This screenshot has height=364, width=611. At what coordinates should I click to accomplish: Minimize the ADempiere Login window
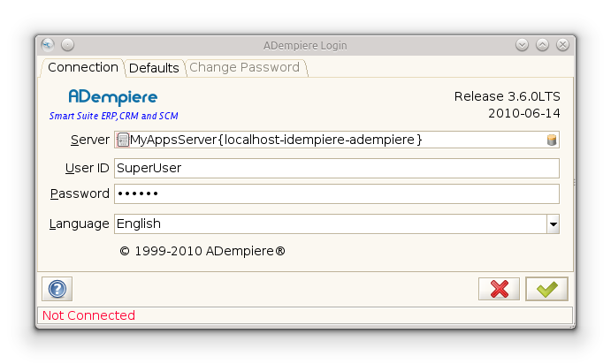pyautogui.click(x=522, y=45)
